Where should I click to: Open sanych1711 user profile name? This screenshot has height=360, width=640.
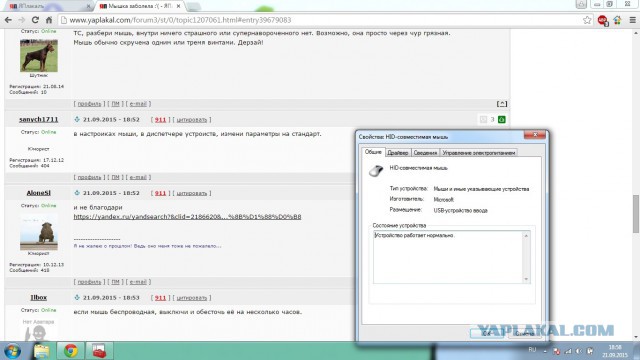38,119
